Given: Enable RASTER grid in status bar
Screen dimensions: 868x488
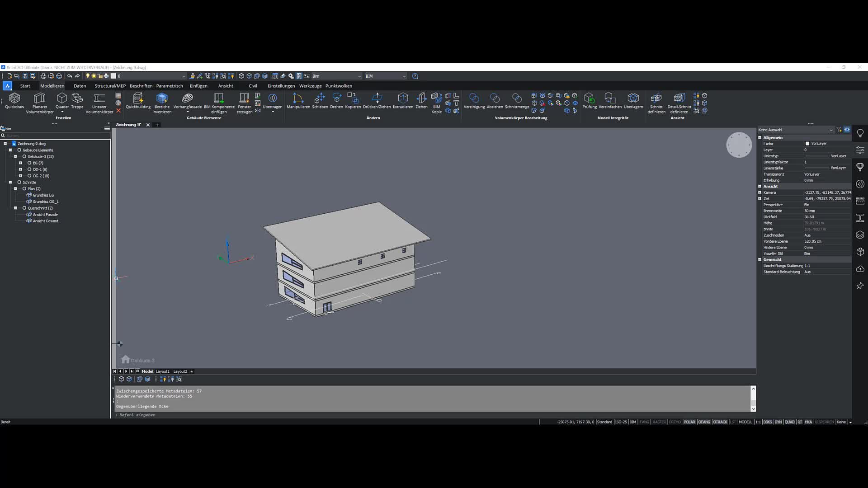Looking at the screenshot, I should (659, 422).
